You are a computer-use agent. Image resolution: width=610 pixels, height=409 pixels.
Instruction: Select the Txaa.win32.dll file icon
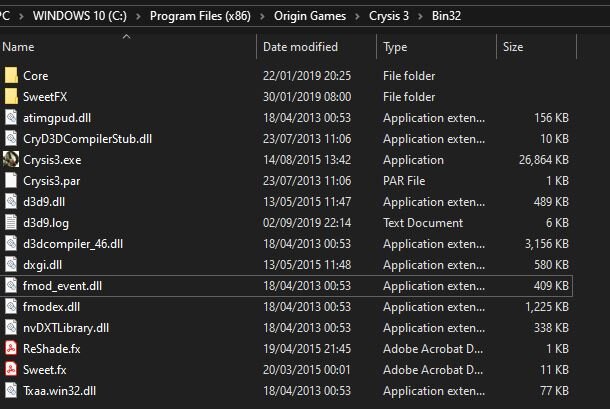[x=11, y=391]
